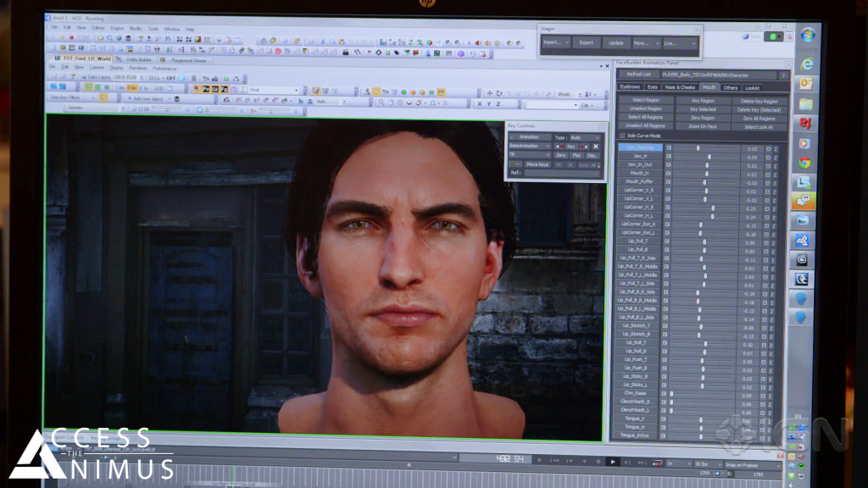Open Google Chrome from the Windows taskbar
Viewport: 868px width, 488px height.
point(804,163)
